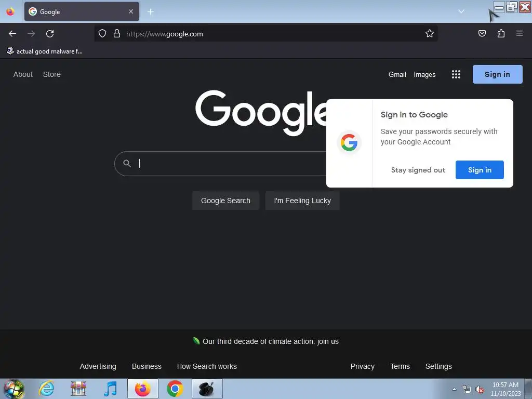The image size is (532, 399).
Task: View site security via the padlock icon
Action: [x=117, y=34]
